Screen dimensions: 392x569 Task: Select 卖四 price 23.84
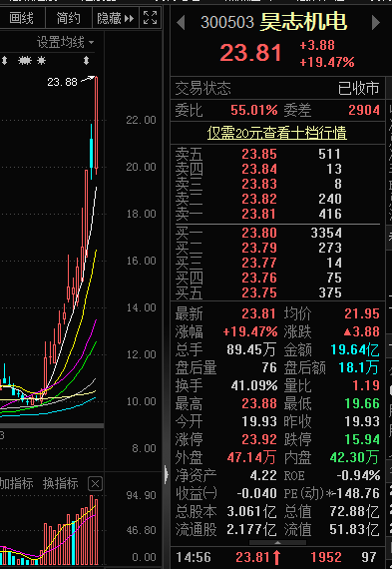tap(259, 169)
